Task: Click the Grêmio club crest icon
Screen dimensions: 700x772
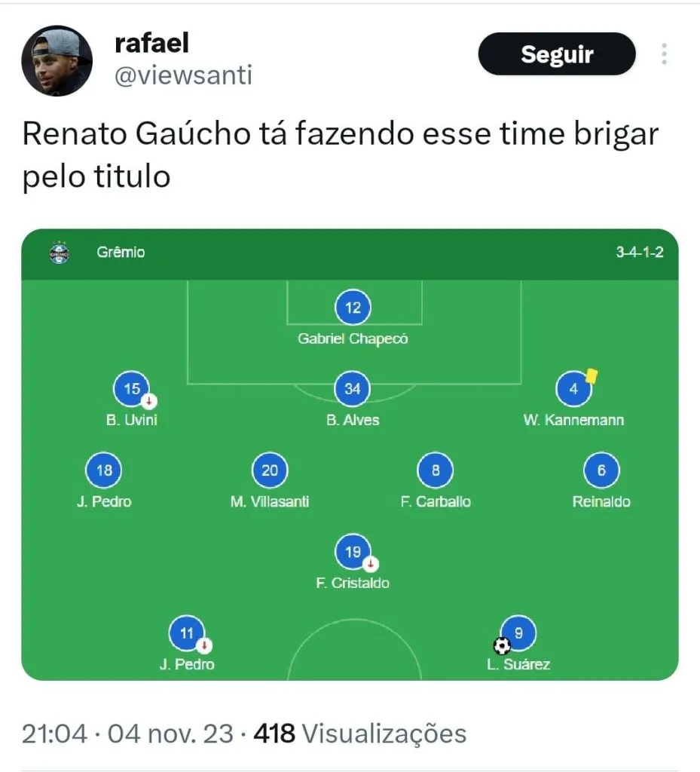Action: click(59, 253)
